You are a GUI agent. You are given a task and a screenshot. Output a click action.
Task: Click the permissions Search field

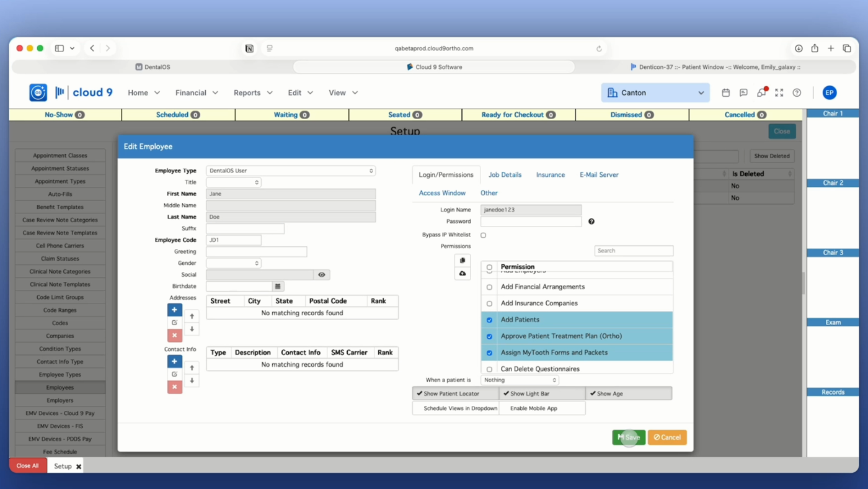(634, 251)
